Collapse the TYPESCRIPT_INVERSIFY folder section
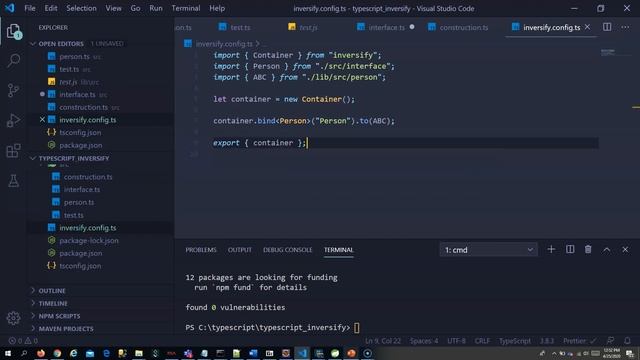Screen dimensions: 640x360 pyautogui.click(x=74, y=158)
